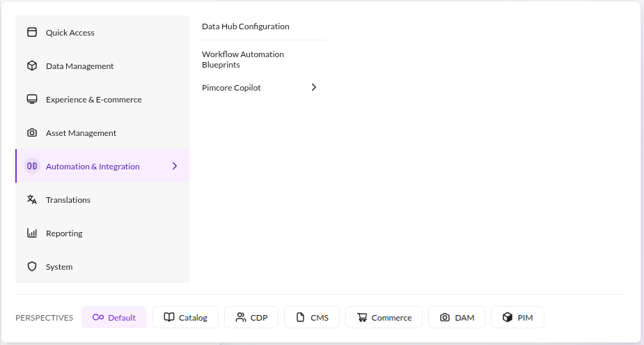Click the PERSPECTIVES label text
This screenshot has height=345, width=644.
tap(45, 318)
